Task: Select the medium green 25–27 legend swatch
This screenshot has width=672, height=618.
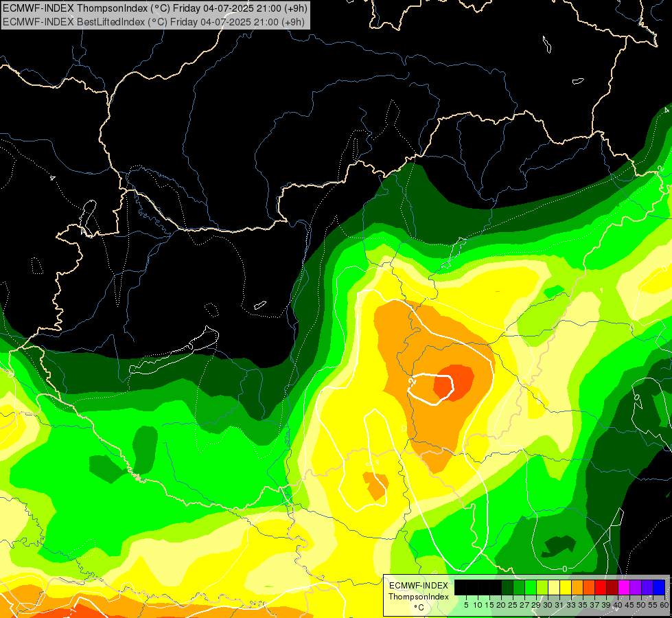Action: (x=519, y=587)
